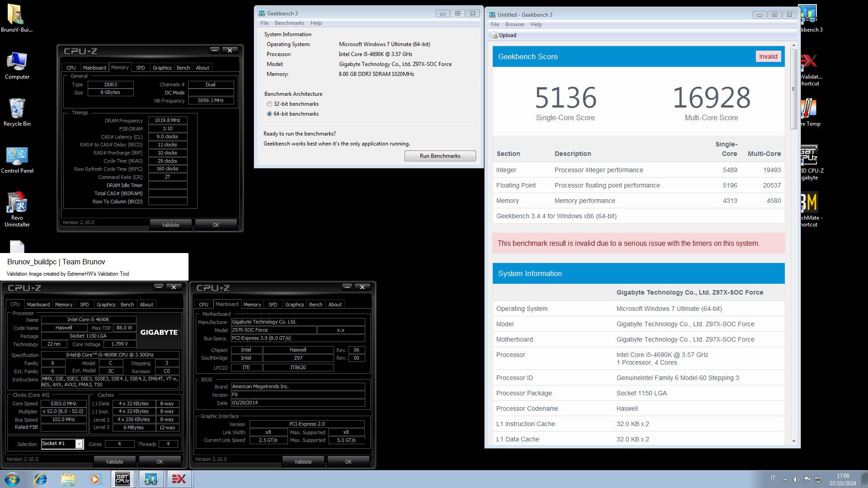Click the BIOS Date 05/29/2014 field
868x488 pixels.
pos(298,403)
